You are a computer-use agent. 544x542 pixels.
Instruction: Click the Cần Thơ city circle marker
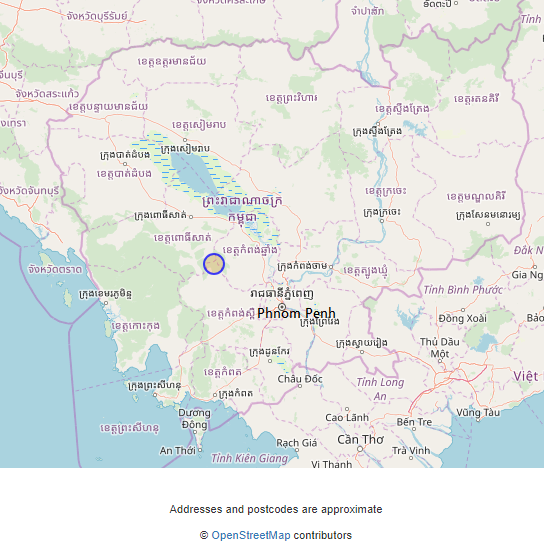360,449
